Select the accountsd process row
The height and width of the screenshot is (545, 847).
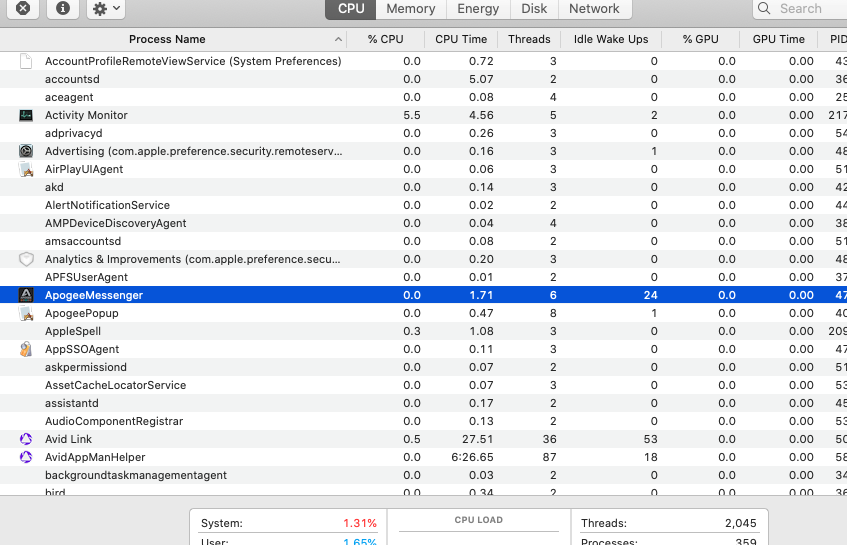[424, 79]
